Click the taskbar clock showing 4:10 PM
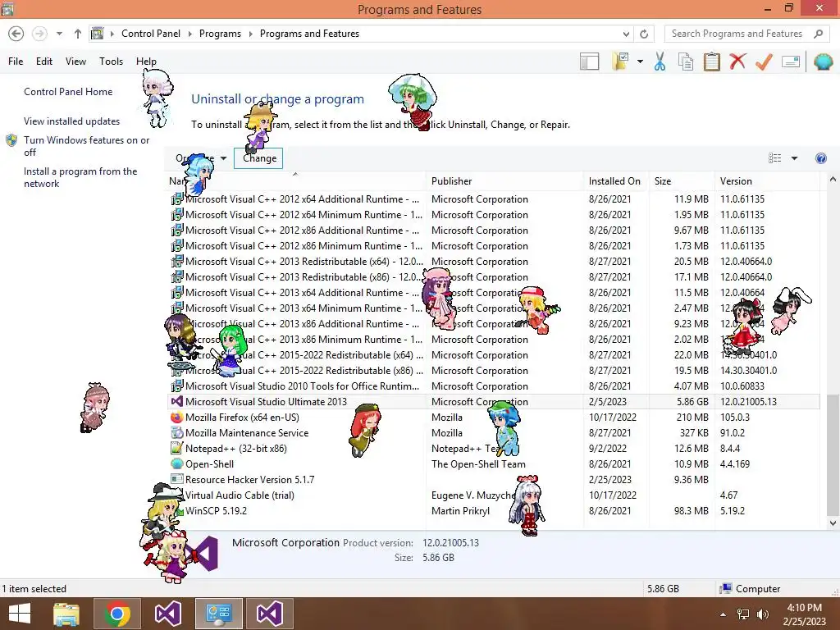 pos(804,614)
